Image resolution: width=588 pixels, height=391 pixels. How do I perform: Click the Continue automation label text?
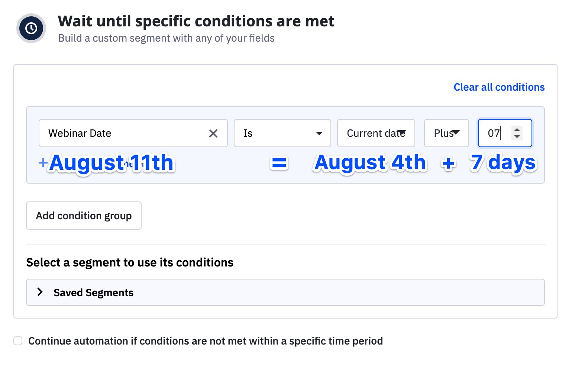205,341
